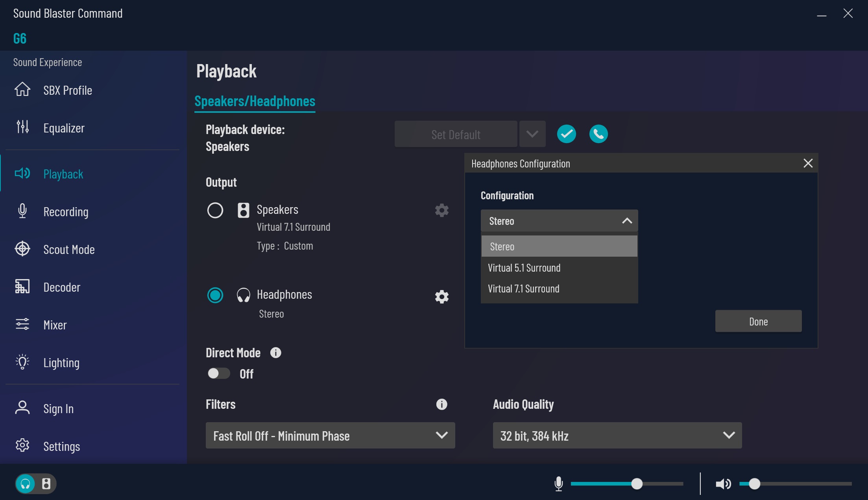The height and width of the screenshot is (500, 868).
Task: Open the Speakers/Headphones tab
Action: click(255, 101)
